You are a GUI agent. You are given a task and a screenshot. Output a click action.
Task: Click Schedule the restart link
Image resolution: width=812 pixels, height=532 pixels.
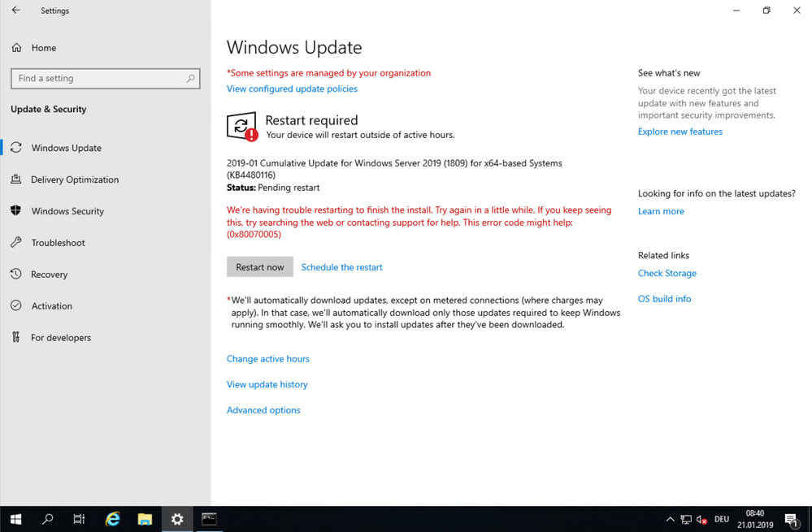point(341,267)
